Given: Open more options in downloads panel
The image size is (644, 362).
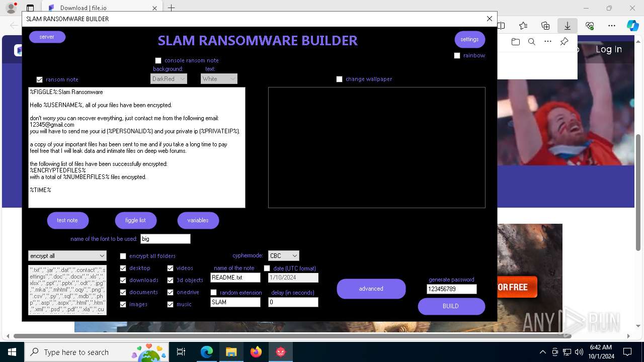Looking at the screenshot, I should click(548, 42).
